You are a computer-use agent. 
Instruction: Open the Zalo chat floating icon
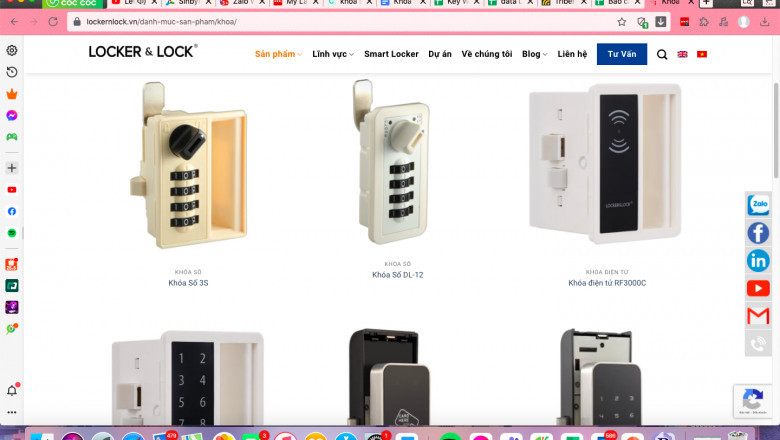coord(758,204)
